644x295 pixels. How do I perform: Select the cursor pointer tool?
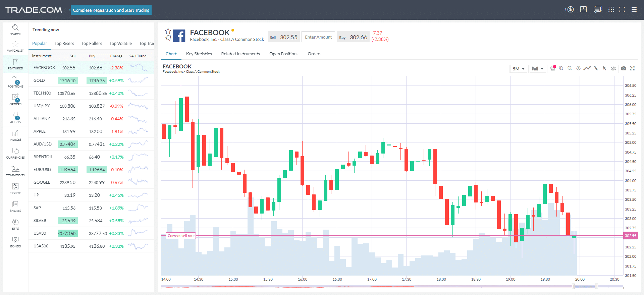tap(605, 68)
